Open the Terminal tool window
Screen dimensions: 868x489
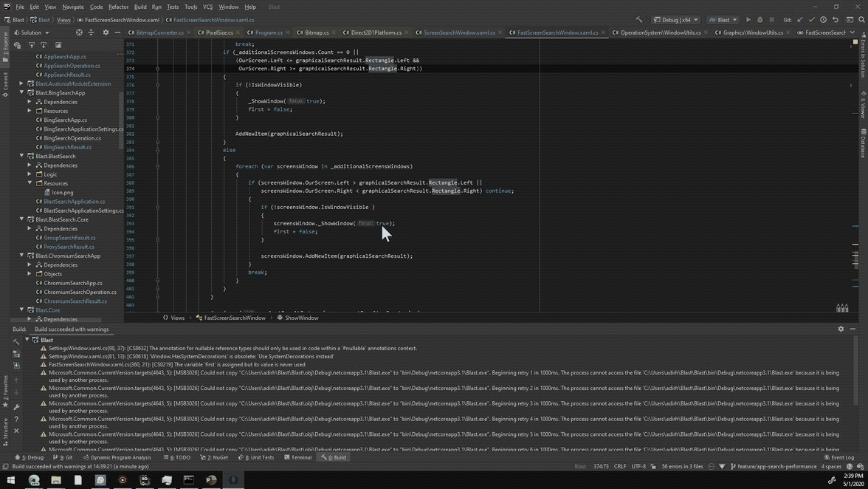[297, 457]
